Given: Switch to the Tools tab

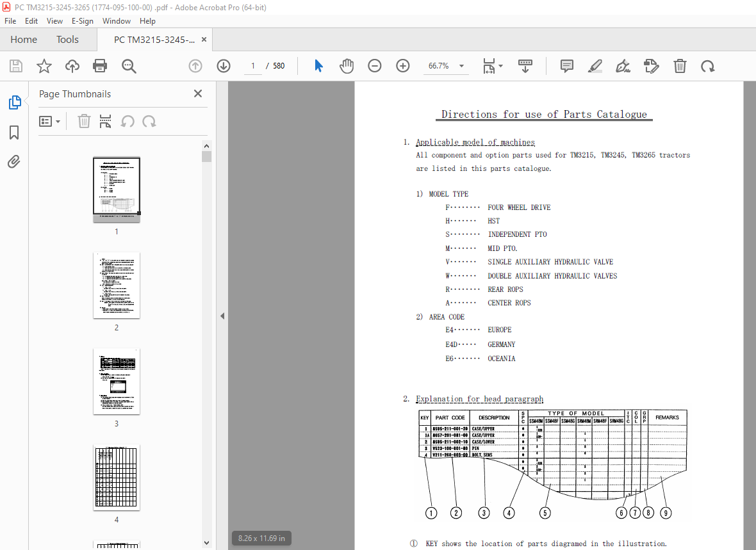Looking at the screenshot, I should point(67,40).
